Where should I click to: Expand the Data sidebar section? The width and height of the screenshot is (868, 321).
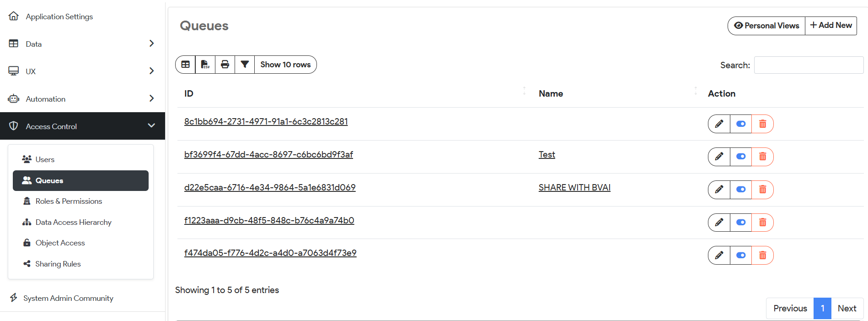(x=151, y=44)
